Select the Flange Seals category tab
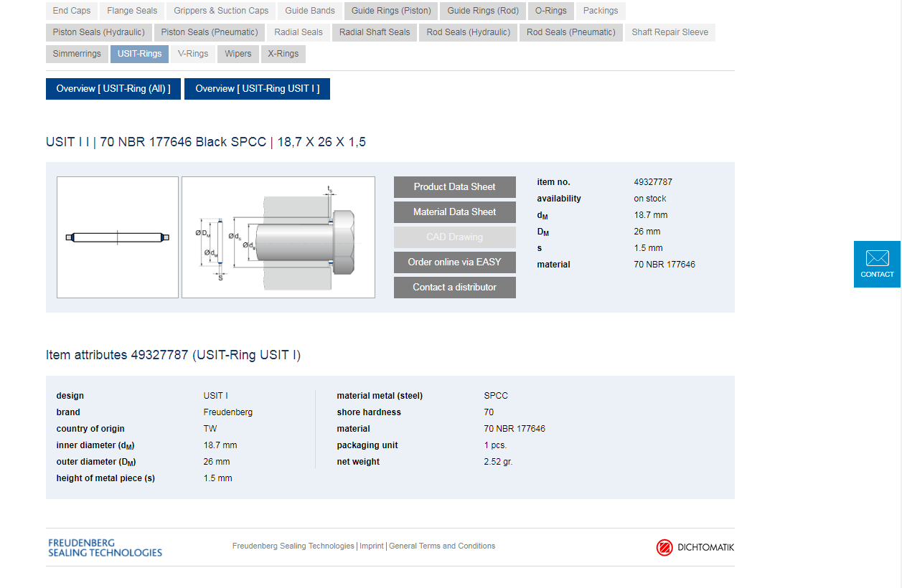 point(132,11)
